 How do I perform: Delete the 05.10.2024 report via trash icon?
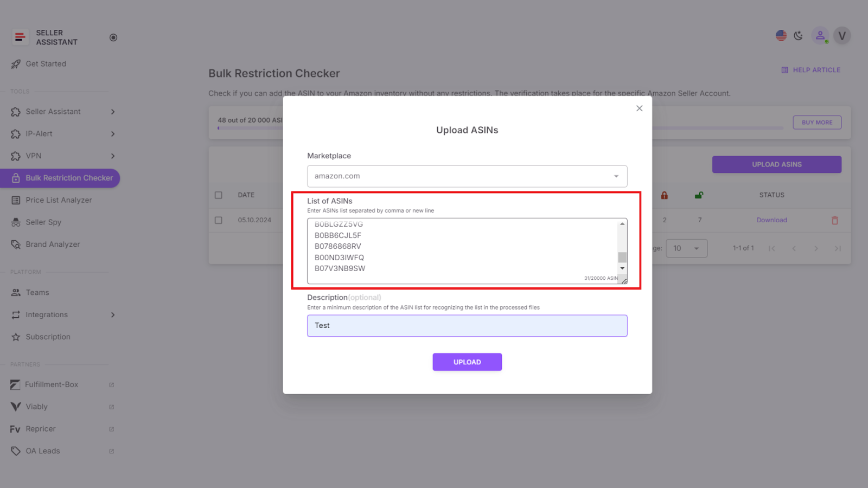(834, 220)
